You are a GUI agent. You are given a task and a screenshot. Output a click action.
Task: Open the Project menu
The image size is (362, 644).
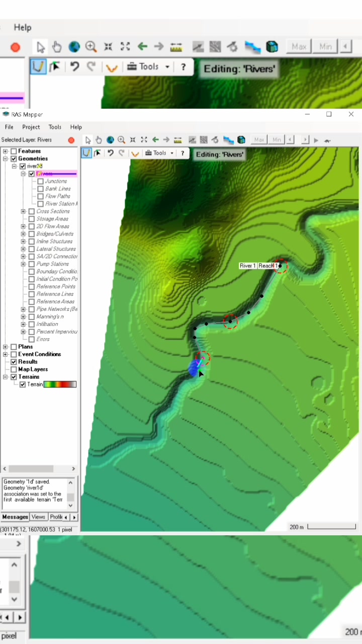(x=31, y=127)
